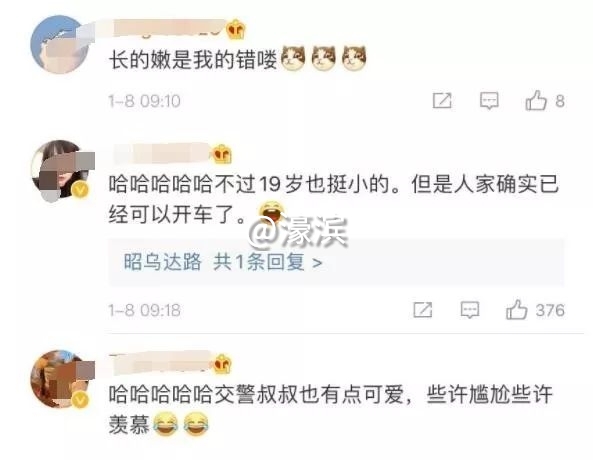Viewport: 593px width, 460px height.
Task: Open first commenter's avatar profile
Action: click(60, 44)
